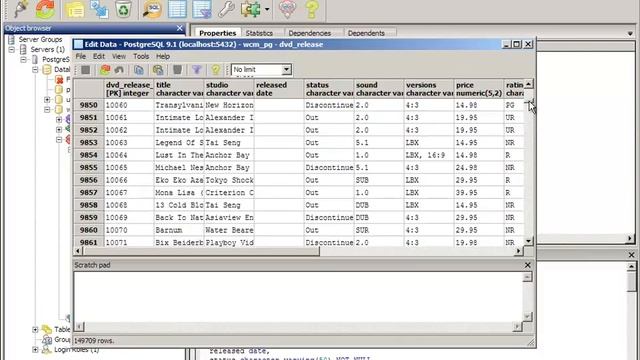
Task: Click the Guru hints icon
Action: (287, 9)
